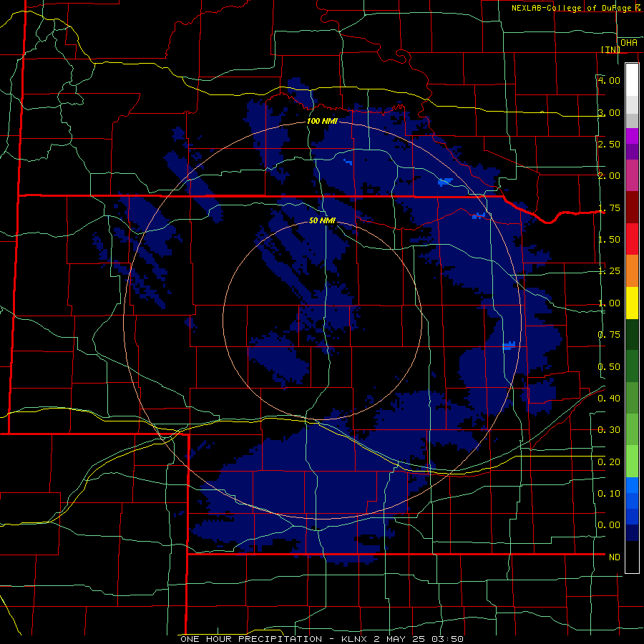
Task: Click the '0.20' legend value
Action: pos(609,462)
